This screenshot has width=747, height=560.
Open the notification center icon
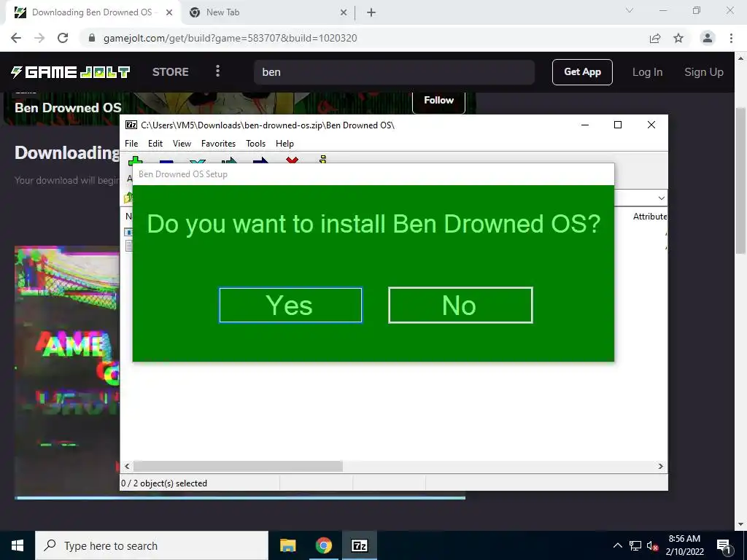[724, 545]
